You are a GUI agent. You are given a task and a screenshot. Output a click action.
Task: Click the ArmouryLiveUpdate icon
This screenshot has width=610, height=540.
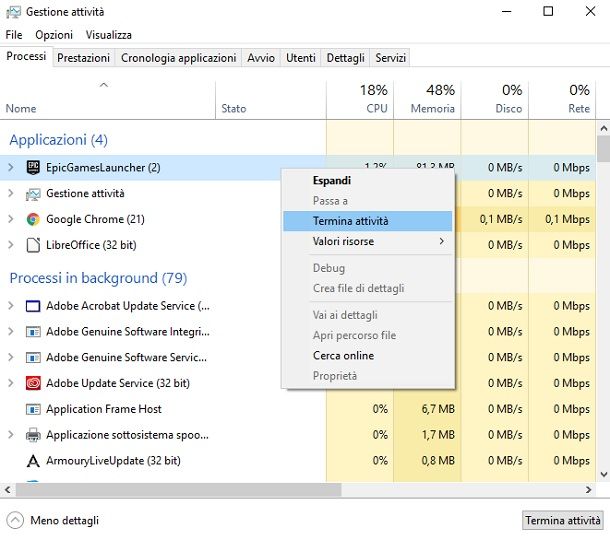[33, 461]
